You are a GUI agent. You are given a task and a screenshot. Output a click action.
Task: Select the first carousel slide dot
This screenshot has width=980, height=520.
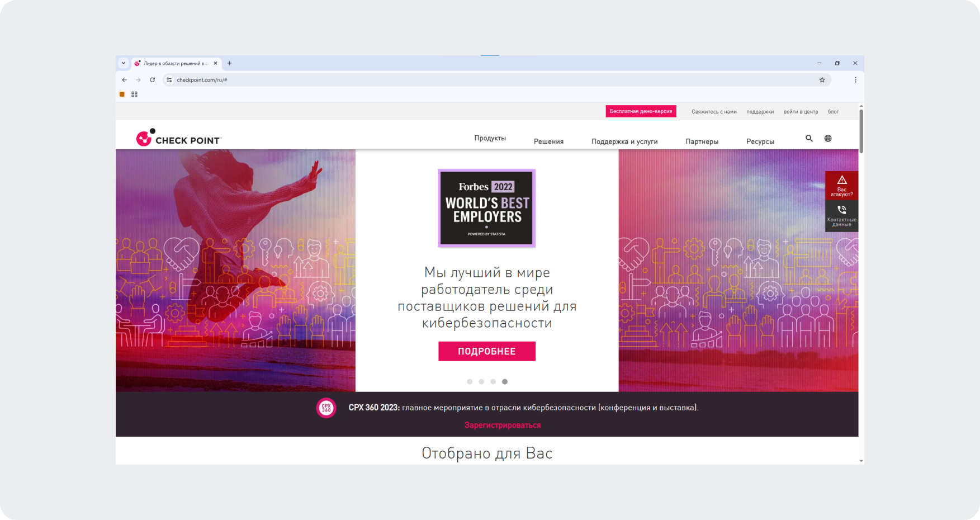[470, 382]
